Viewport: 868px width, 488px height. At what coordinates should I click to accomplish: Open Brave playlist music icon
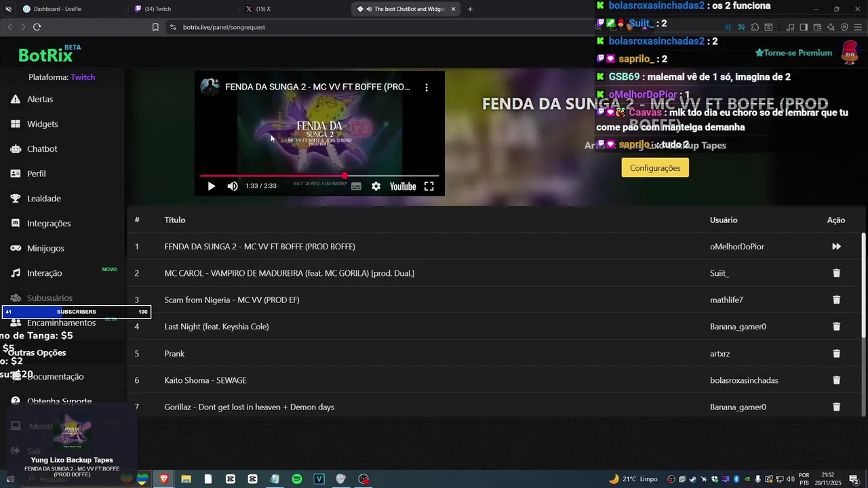point(790,27)
